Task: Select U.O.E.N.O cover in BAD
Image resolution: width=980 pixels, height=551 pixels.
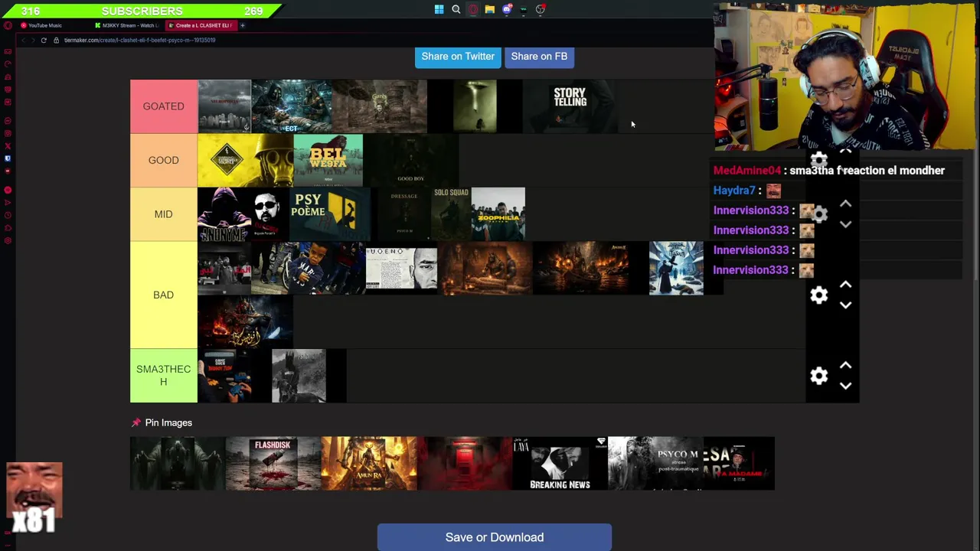Action: pyautogui.click(x=401, y=268)
